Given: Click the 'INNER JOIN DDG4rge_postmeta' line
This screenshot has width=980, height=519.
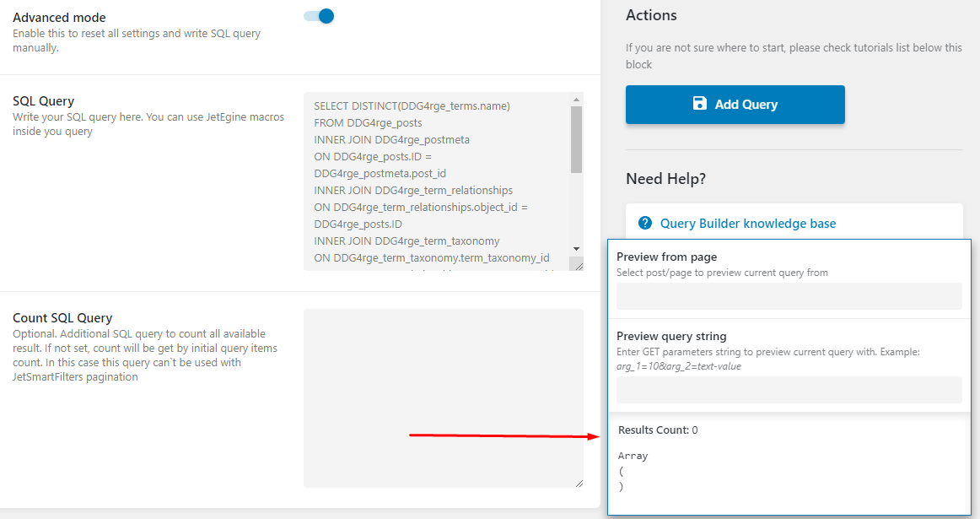Looking at the screenshot, I should 392,139.
